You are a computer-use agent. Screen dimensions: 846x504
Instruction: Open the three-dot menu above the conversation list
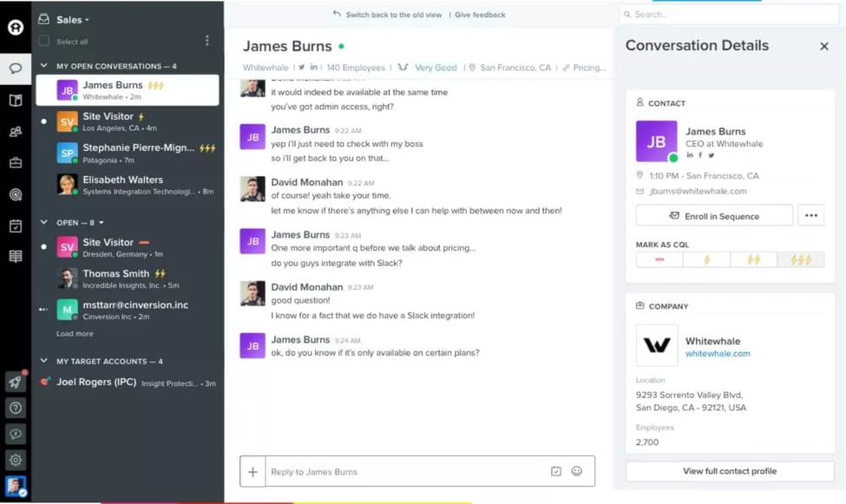pos(206,40)
